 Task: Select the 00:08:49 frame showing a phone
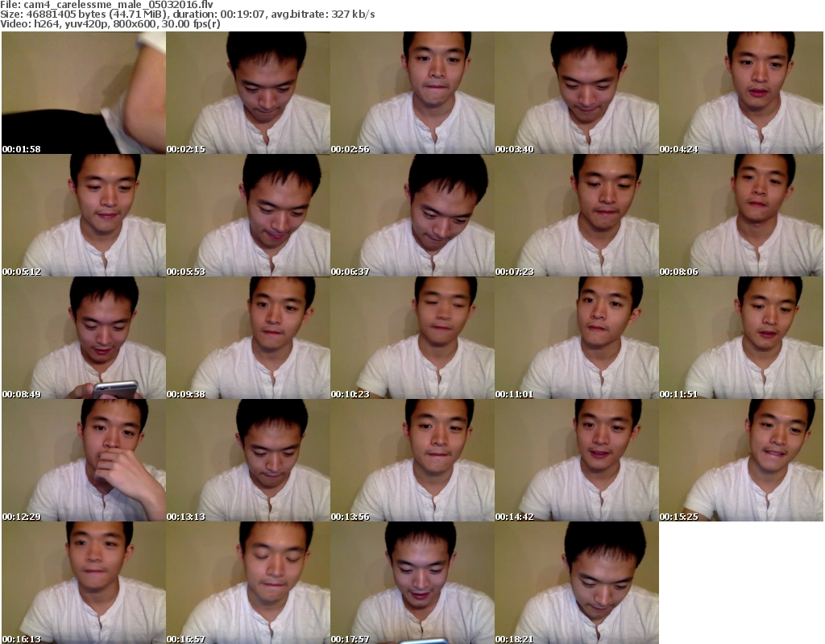coord(84,338)
